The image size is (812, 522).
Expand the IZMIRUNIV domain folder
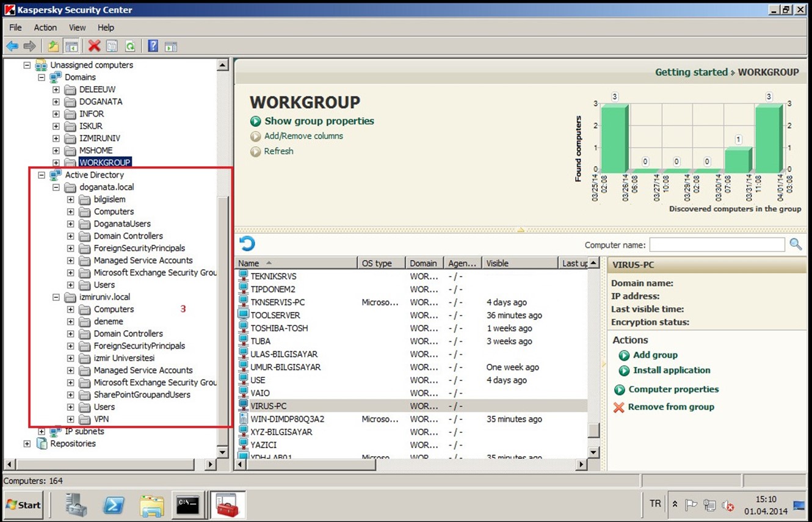pos(56,138)
